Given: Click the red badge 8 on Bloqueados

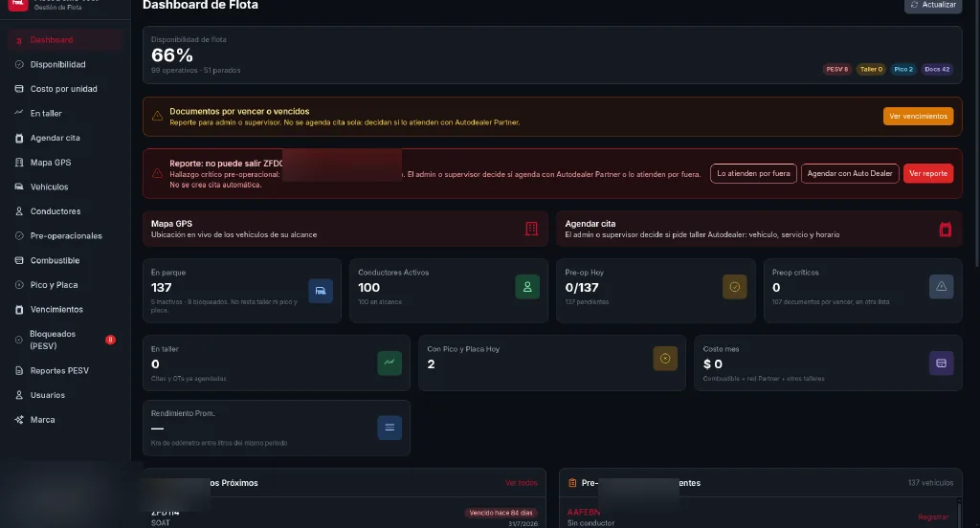Looking at the screenshot, I should (x=110, y=340).
